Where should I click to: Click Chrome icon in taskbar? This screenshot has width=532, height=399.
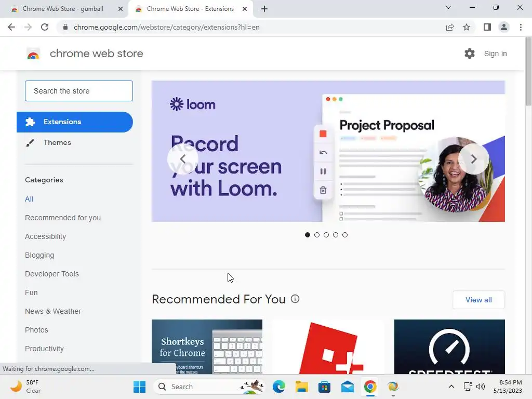[370, 387]
